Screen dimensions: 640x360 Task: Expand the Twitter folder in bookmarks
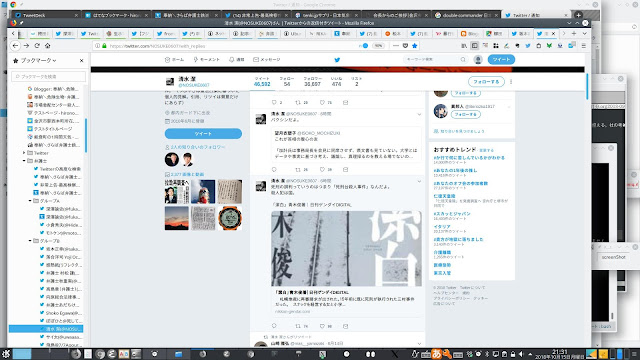tap(24, 153)
